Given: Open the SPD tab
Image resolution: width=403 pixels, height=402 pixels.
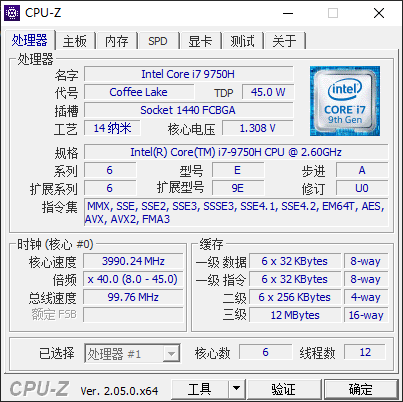Looking at the screenshot, I should pyautogui.click(x=158, y=41).
